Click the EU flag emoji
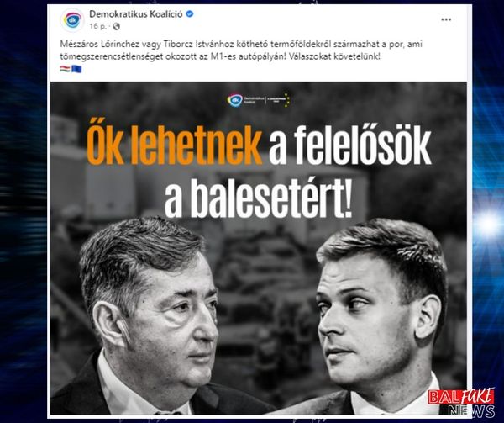The height and width of the screenshot is (423, 504). click(76, 69)
